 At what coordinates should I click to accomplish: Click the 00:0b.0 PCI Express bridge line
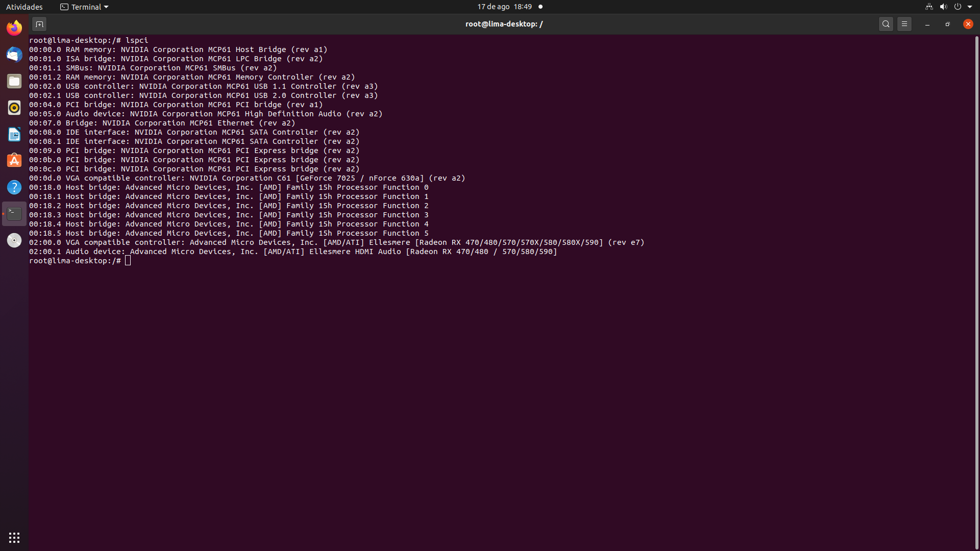pos(194,160)
